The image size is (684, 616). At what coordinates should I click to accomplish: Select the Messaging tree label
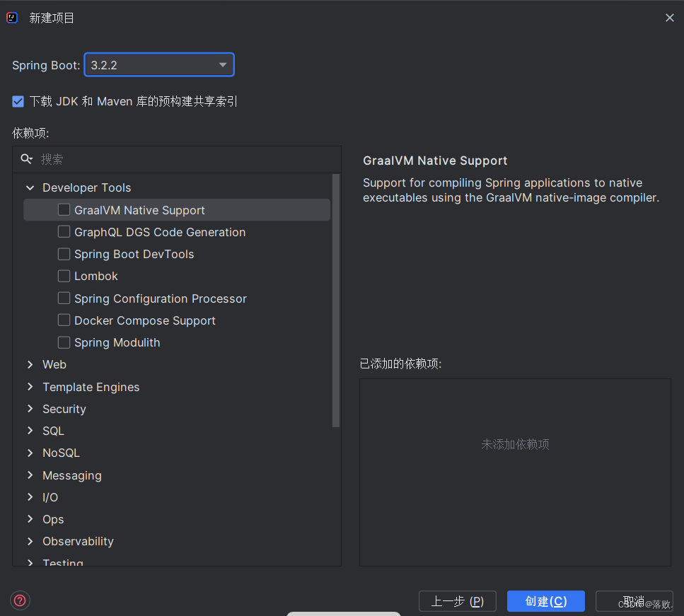(72, 475)
